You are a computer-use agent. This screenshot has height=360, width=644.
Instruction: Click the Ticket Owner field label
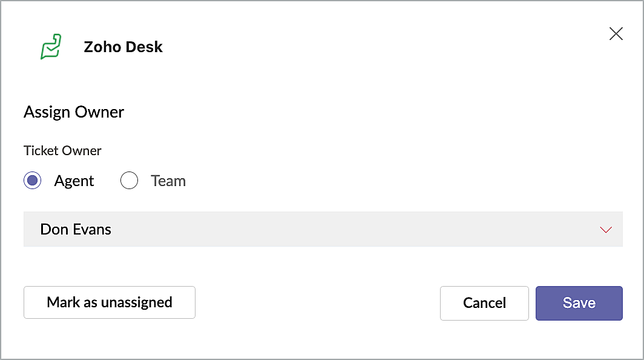[x=62, y=151]
